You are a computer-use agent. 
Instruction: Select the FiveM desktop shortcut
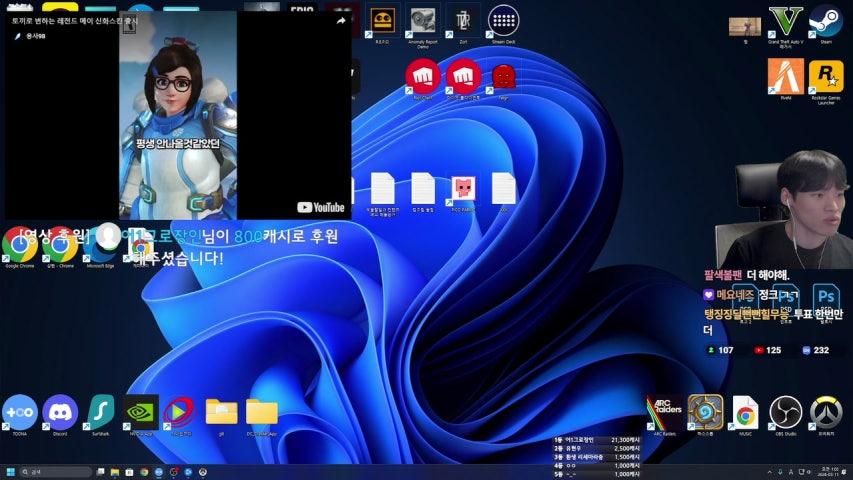click(785, 76)
